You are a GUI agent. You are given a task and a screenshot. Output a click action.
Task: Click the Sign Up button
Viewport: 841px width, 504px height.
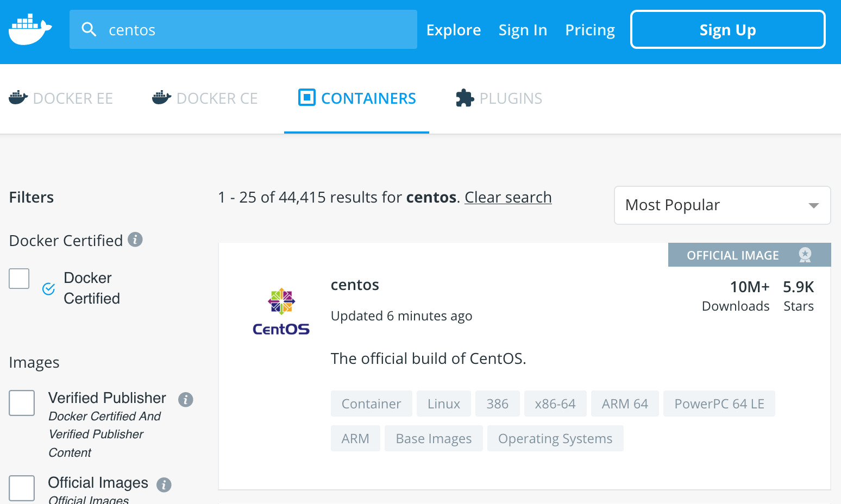[728, 30]
